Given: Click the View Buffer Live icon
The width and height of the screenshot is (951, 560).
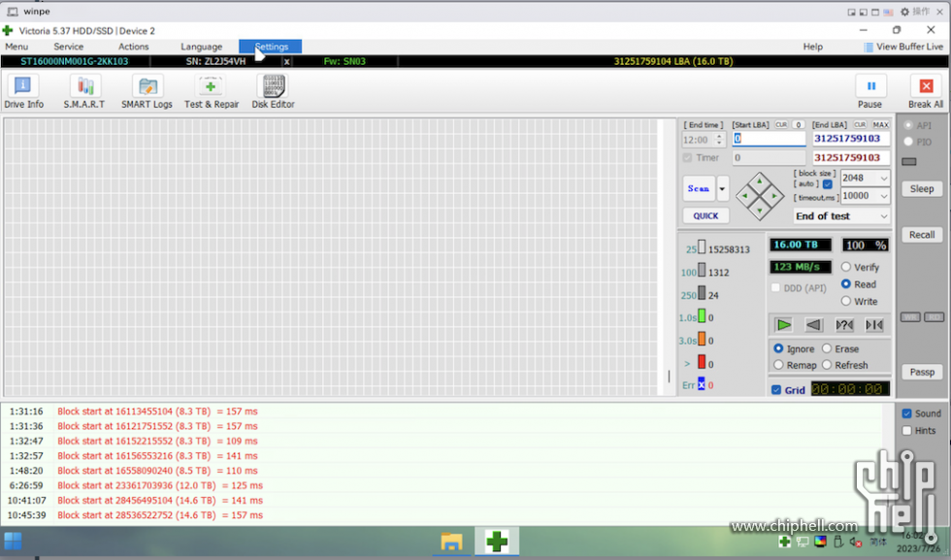Looking at the screenshot, I should tap(869, 47).
